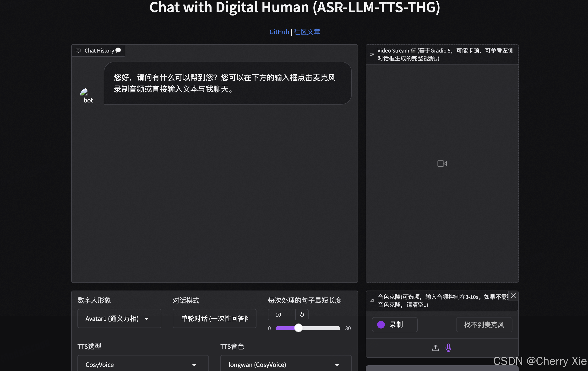Image resolution: width=588 pixels, height=371 pixels.
Task: Click the video camera placeholder icon
Action: coord(442,164)
